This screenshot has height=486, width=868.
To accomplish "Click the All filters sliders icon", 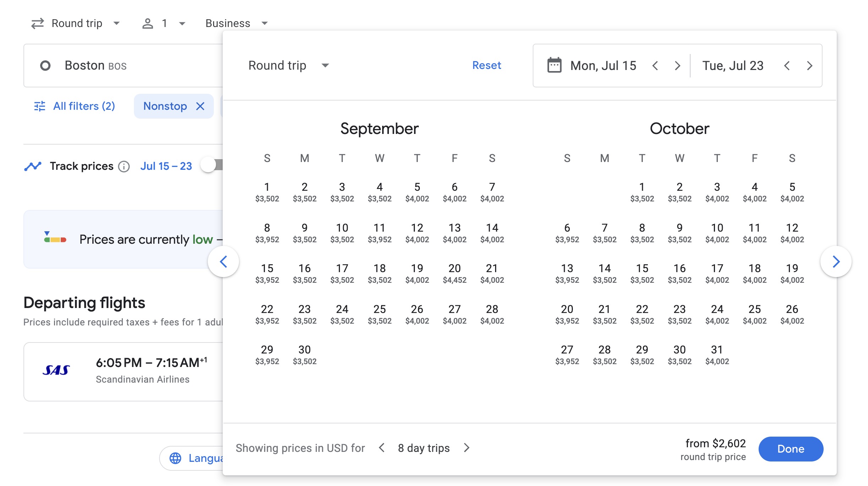I will click(39, 106).
